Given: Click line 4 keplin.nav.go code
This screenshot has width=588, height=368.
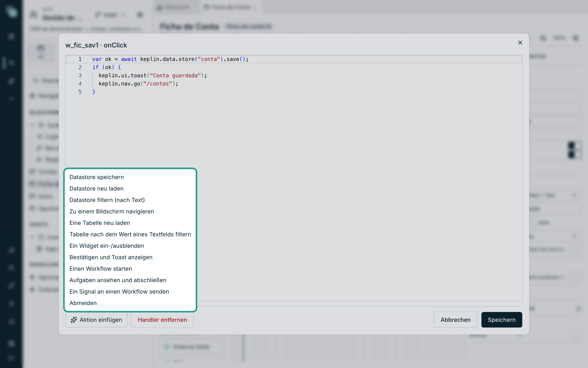Looking at the screenshot, I should (x=138, y=84).
